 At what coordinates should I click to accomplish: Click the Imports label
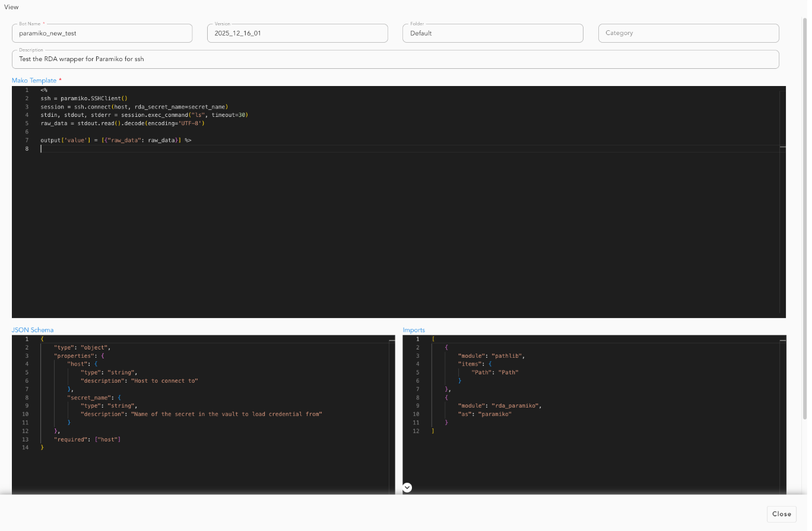tap(414, 329)
